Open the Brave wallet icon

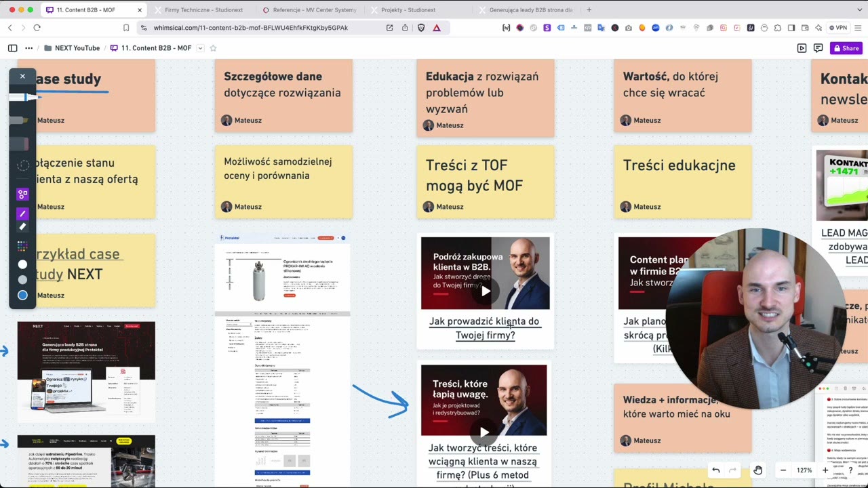805,28
